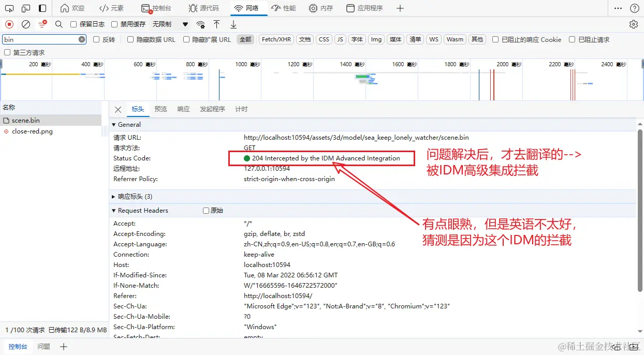The height and width of the screenshot is (355, 644).
Task: Filter by Fetch/XHR requests
Action: (x=276, y=39)
